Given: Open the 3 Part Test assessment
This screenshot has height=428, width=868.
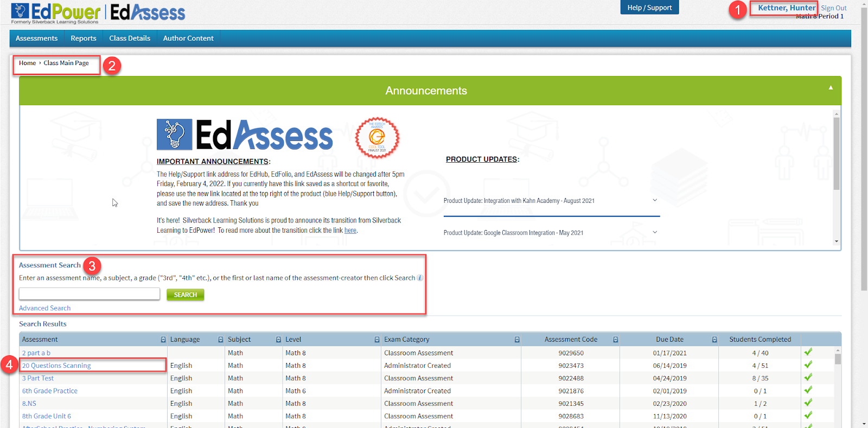Looking at the screenshot, I should [38, 378].
